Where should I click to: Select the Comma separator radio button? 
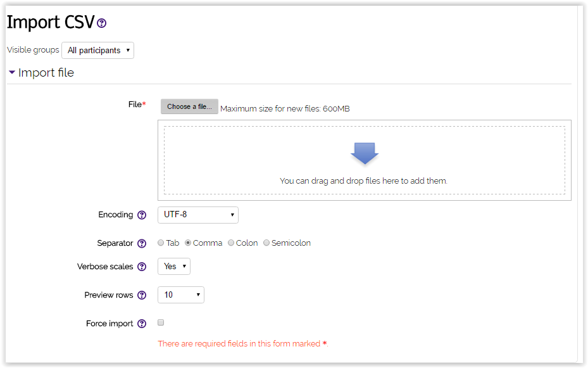pyautogui.click(x=188, y=243)
